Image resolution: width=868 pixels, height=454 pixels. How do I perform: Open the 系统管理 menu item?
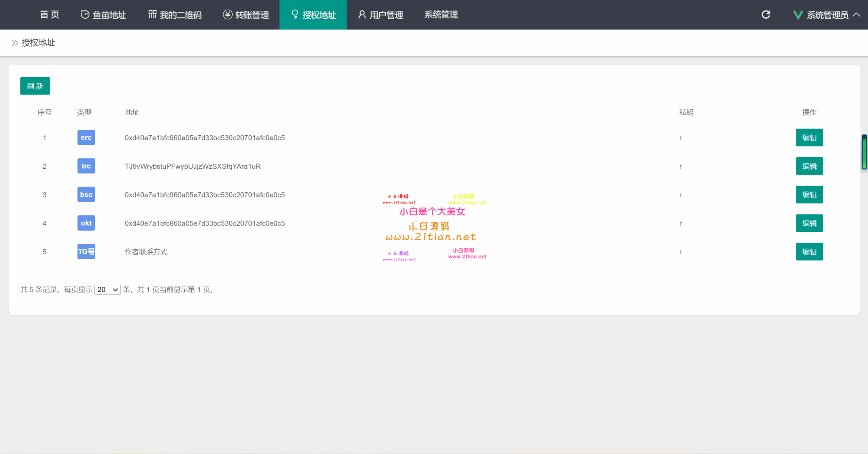[x=441, y=15]
